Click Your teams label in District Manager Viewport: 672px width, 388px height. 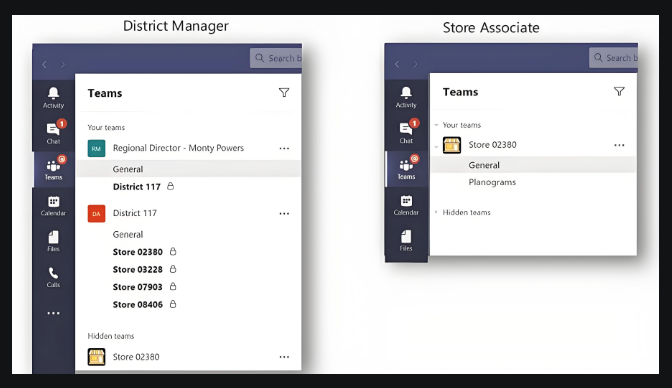tap(106, 127)
